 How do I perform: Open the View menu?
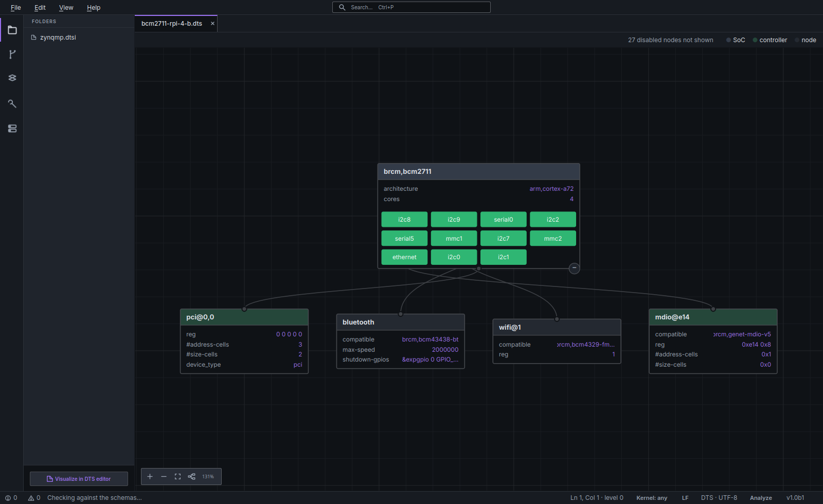coord(66,7)
